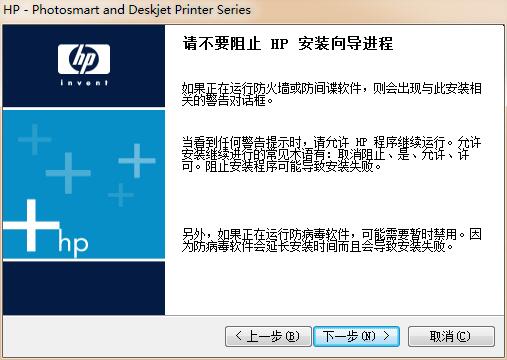Click the 下一步(N) next button
The width and height of the screenshot is (507, 360).
(x=356, y=336)
